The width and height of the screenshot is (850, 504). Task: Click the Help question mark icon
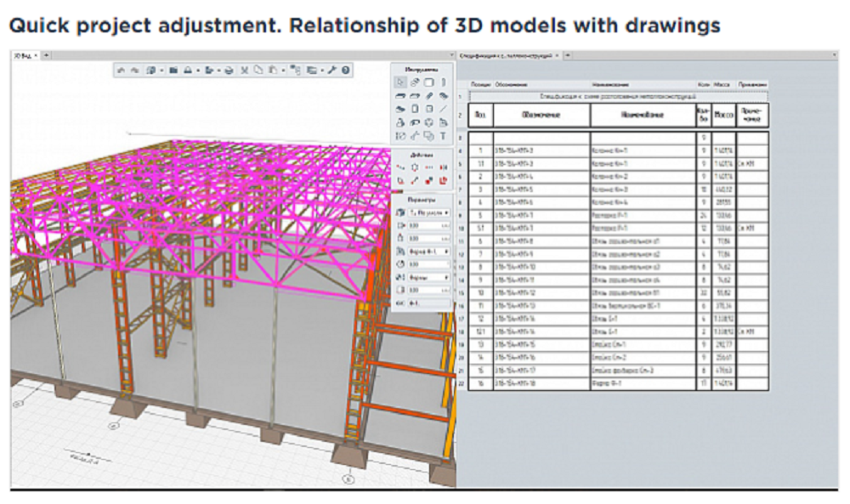346,71
